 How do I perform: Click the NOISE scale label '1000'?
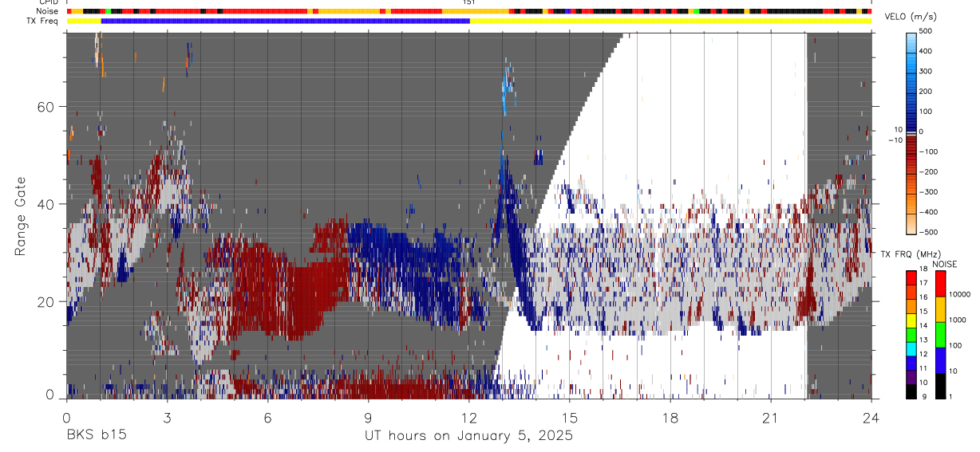click(958, 320)
